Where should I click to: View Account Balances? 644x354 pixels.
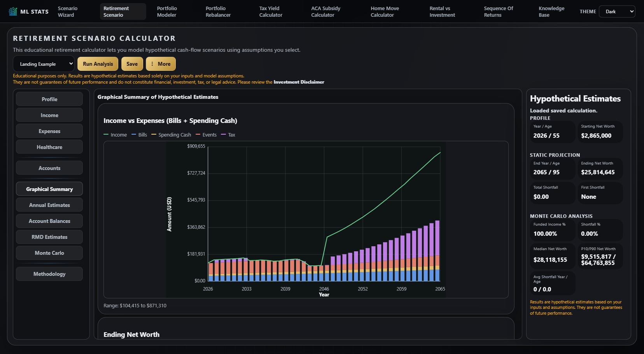tap(49, 221)
